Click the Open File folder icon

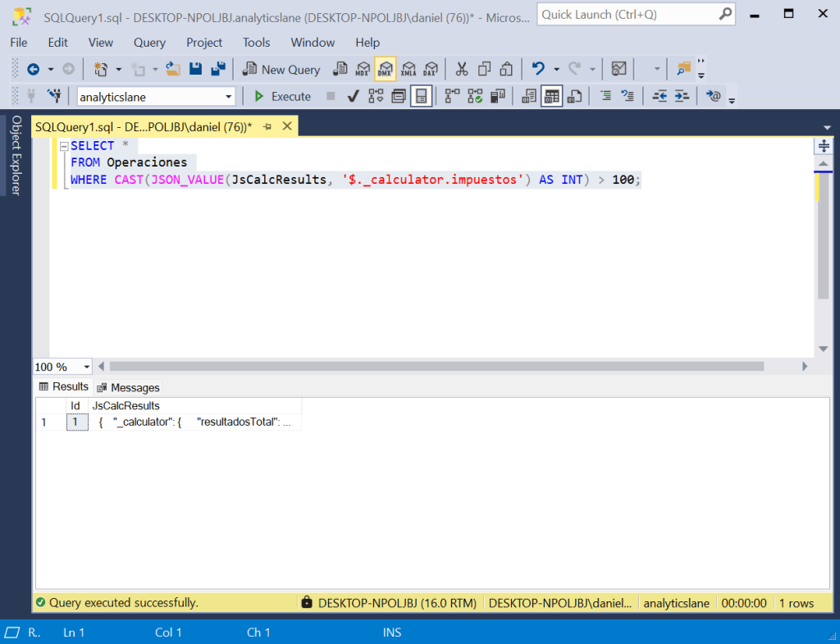(x=171, y=69)
